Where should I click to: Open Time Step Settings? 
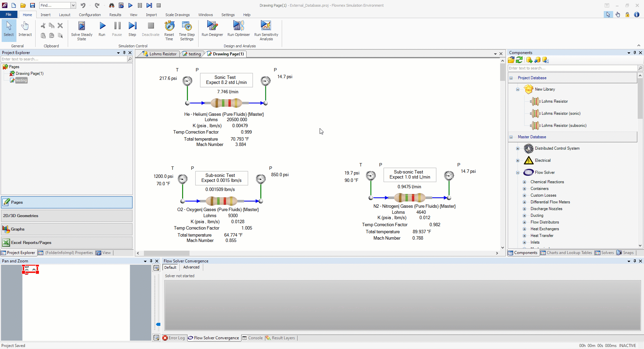coord(186,26)
